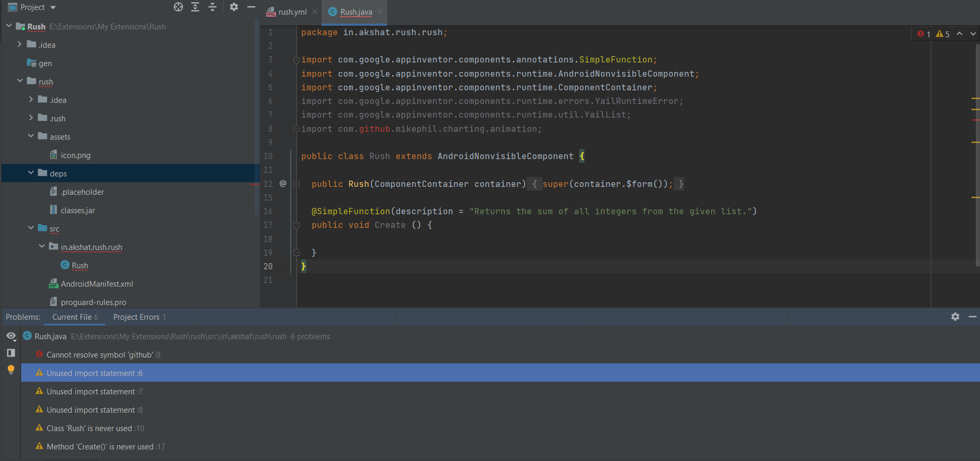Open the Project Errors tab

[140, 317]
